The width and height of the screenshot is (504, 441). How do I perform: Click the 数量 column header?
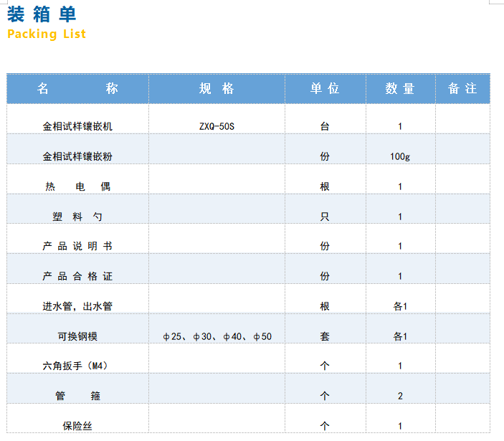click(x=401, y=88)
